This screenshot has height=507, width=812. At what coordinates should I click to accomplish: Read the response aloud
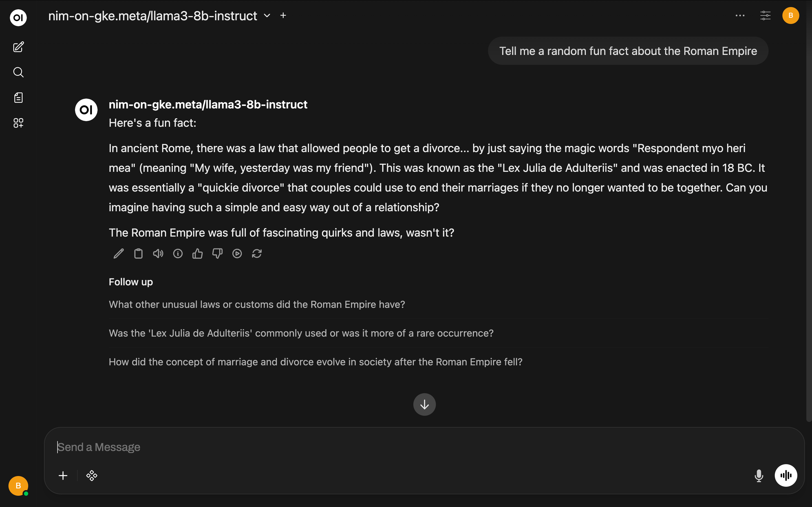click(x=158, y=254)
